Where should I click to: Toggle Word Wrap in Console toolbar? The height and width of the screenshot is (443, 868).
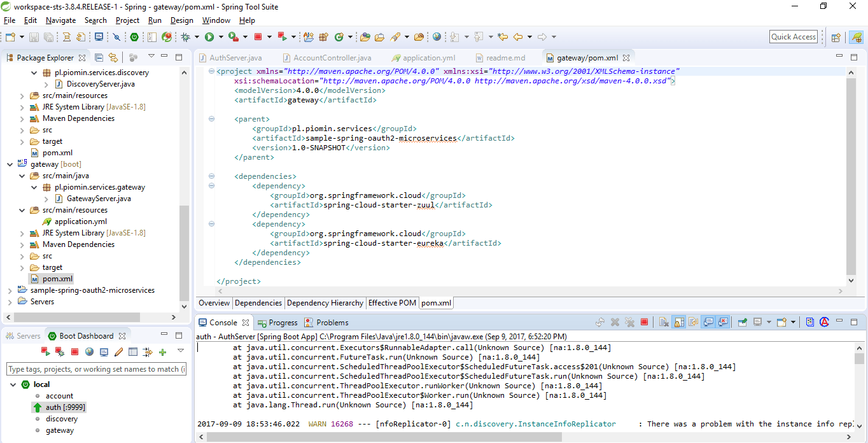coord(693,322)
